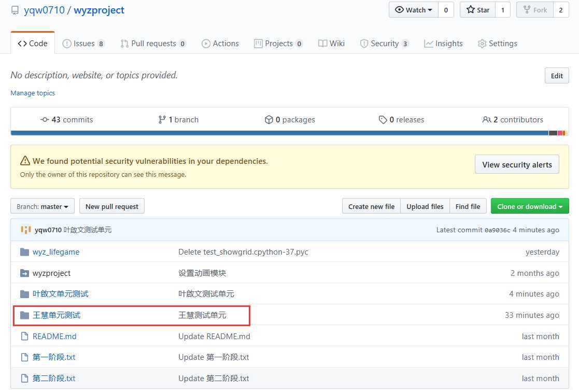579x392 pixels.
Task: Click the folder icon next to 叶啟文单元测试
Action: [x=24, y=294]
